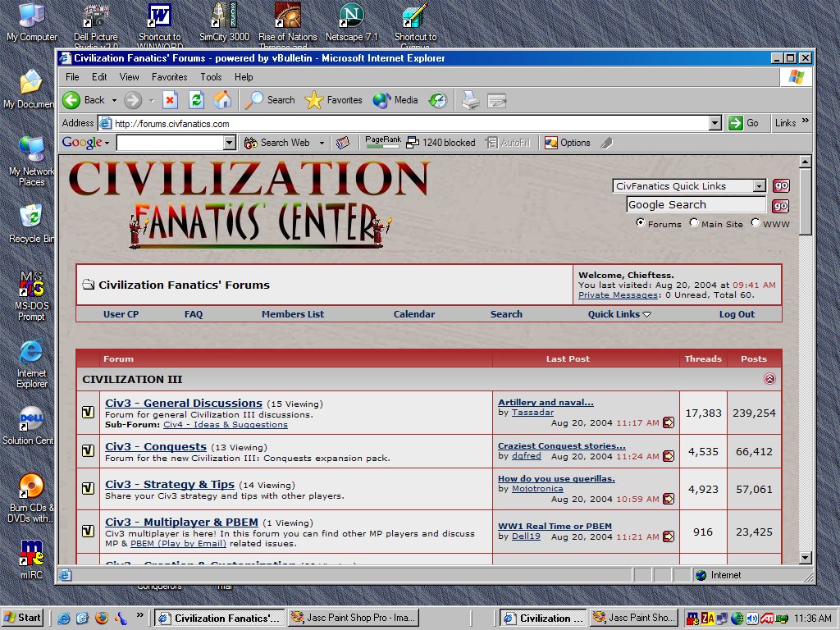Select the MS-DOS Prompt desktop icon
This screenshot has width=840, height=630.
[x=32, y=295]
